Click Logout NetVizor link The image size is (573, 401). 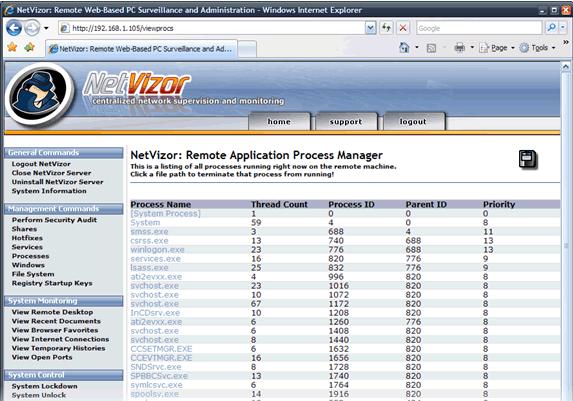41,164
